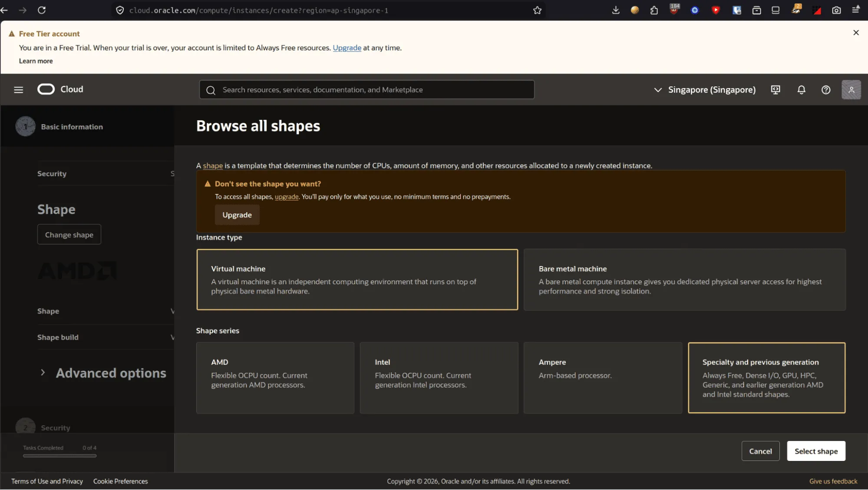Click the Oracle Cloud logo
Screen dimensions: 868x490
[x=60, y=89]
